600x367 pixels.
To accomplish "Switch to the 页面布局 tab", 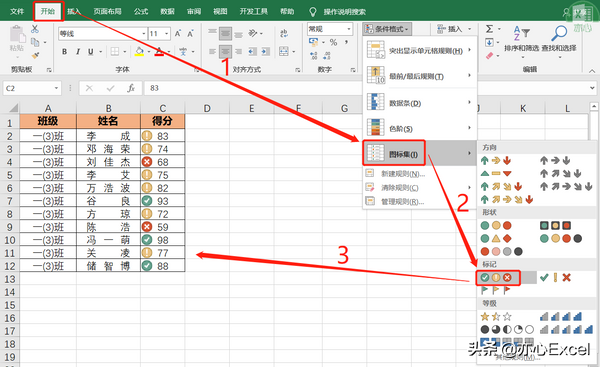I will (107, 11).
